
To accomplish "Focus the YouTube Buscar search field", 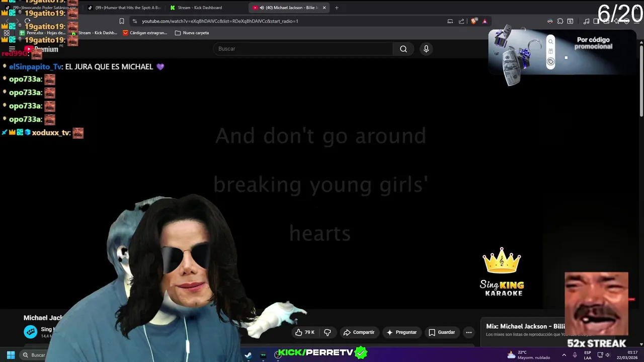I will [303, 49].
